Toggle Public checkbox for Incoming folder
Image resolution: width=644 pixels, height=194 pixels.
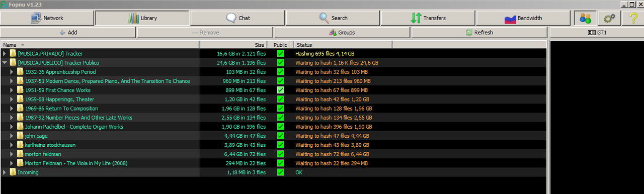point(281,172)
